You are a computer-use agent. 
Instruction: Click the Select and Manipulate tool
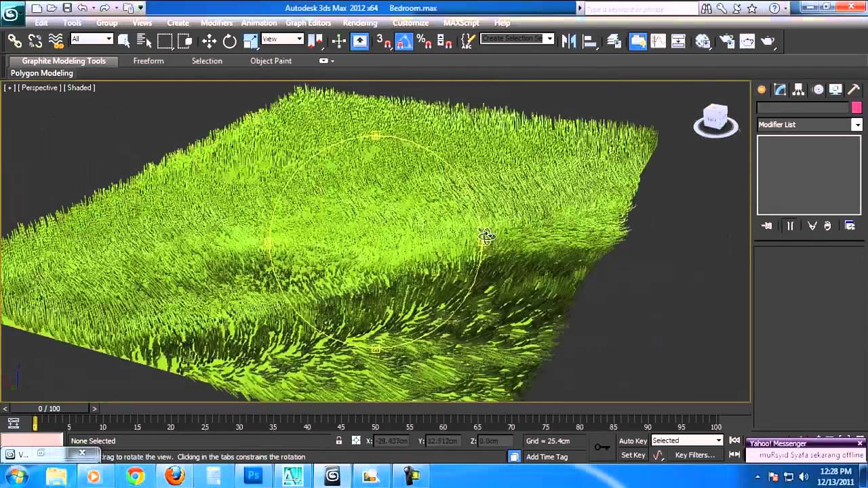click(x=339, y=41)
